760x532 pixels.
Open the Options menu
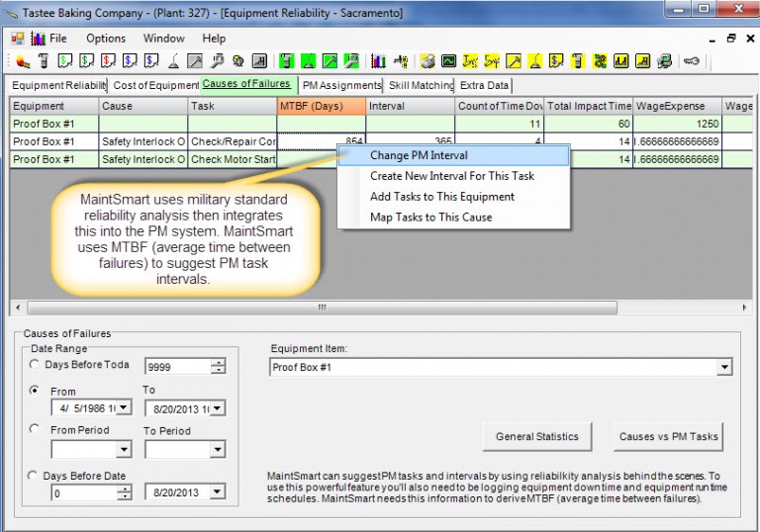click(x=106, y=39)
